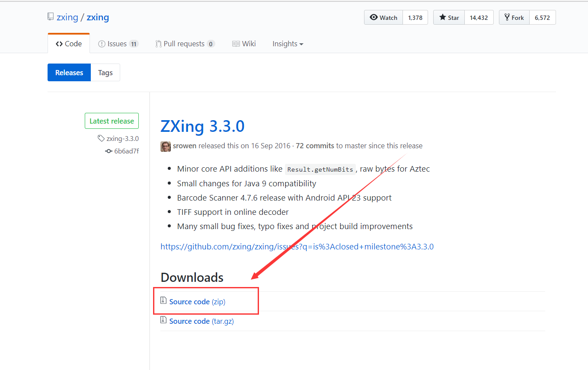Click the Latest release badge
The image size is (588, 370).
tap(112, 121)
